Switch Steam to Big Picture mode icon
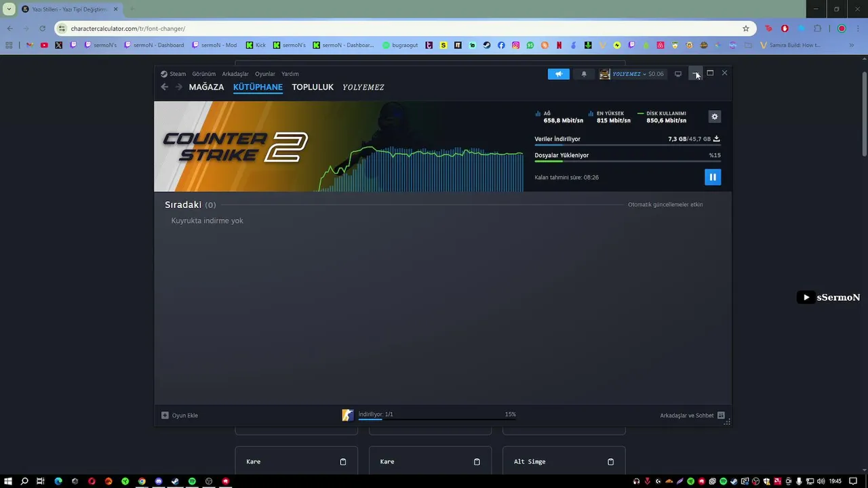The height and width of the screenshot is (488, 868). point(677,74)
